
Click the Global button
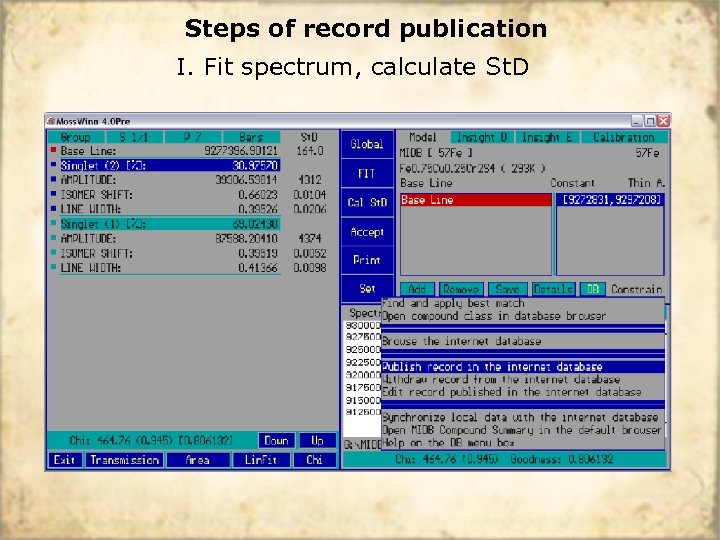[x=367, y=144]
